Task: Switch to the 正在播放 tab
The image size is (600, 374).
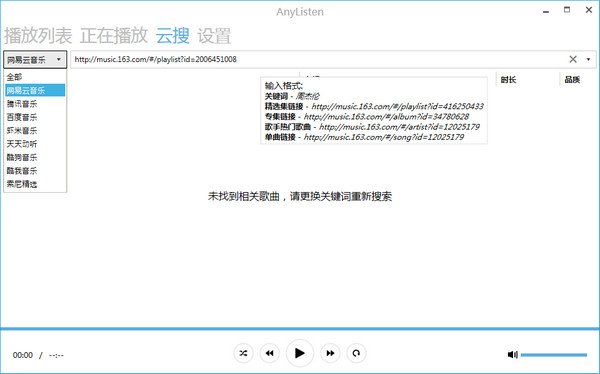Action: [114, 36]
